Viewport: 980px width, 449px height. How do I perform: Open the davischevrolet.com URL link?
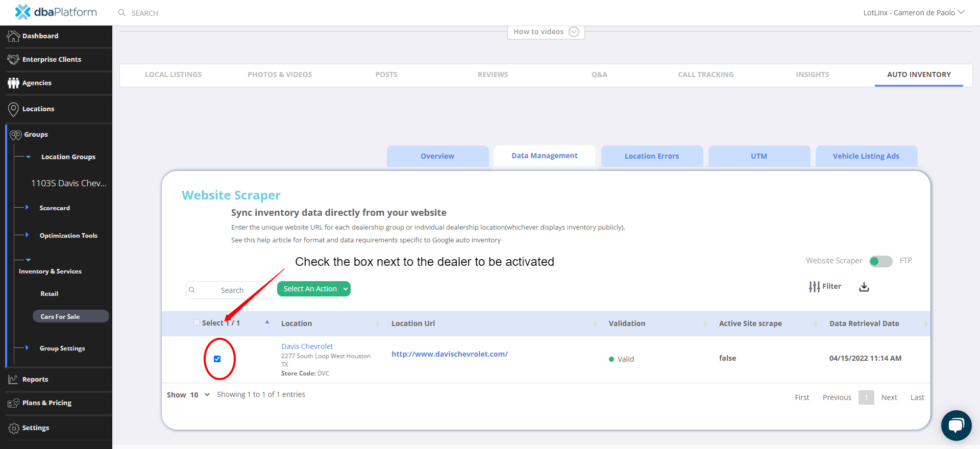[450, 354]
